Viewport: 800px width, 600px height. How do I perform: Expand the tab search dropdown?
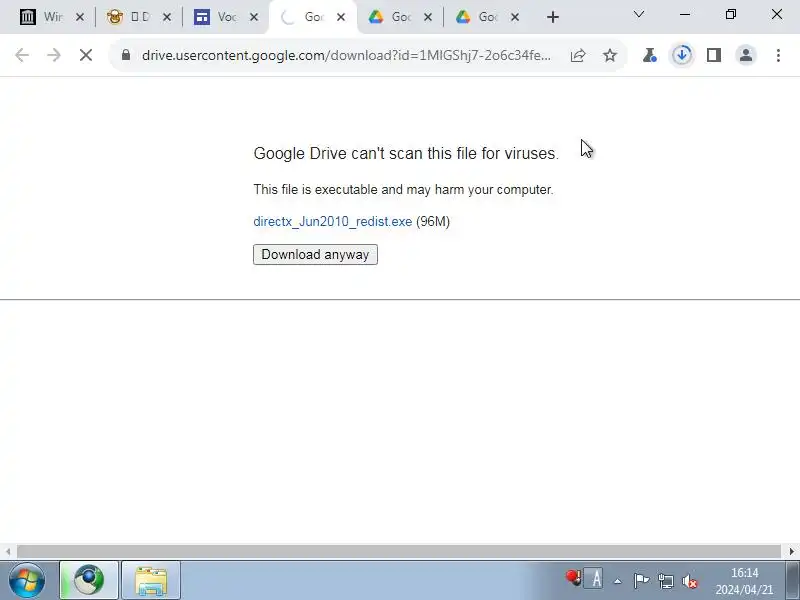[x=639, y=14]
